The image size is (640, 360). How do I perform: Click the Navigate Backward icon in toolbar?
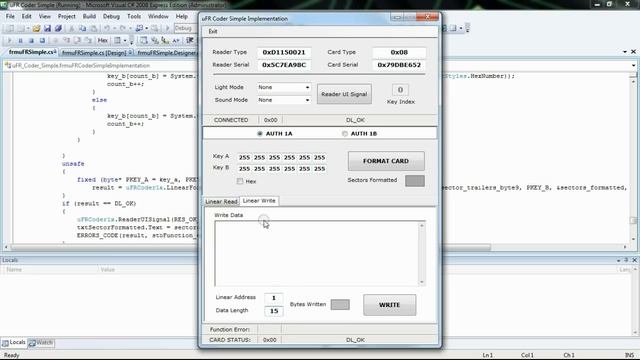click(x=139, y=28)
